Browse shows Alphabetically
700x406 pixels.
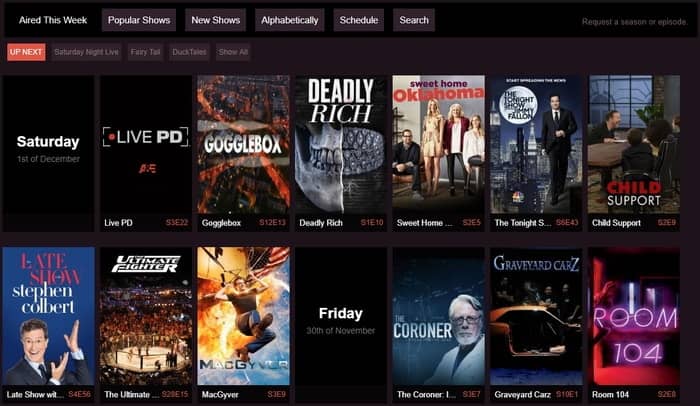click(x=290, y=20)
